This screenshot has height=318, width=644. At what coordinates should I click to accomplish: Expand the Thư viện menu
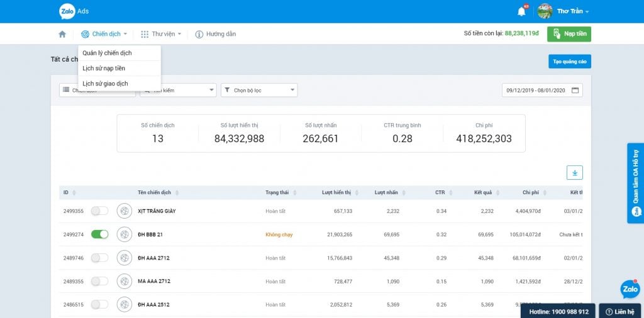point(160,34)
